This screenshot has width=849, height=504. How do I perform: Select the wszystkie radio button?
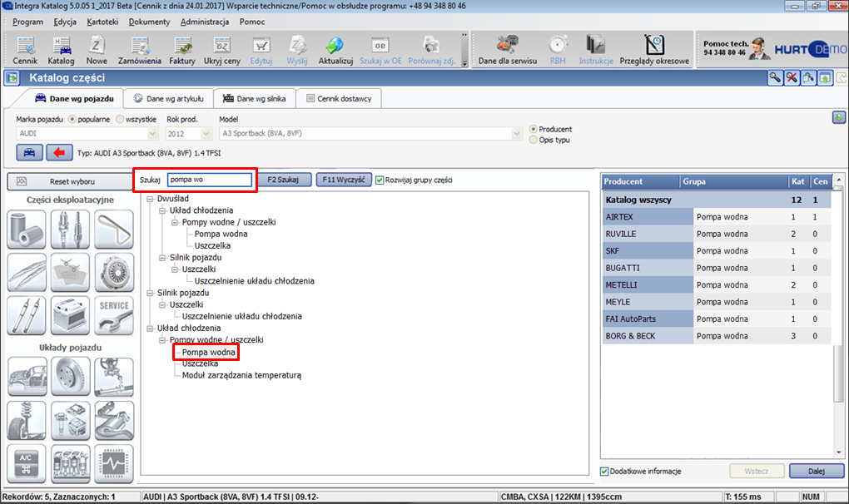(x=120, y=119)
